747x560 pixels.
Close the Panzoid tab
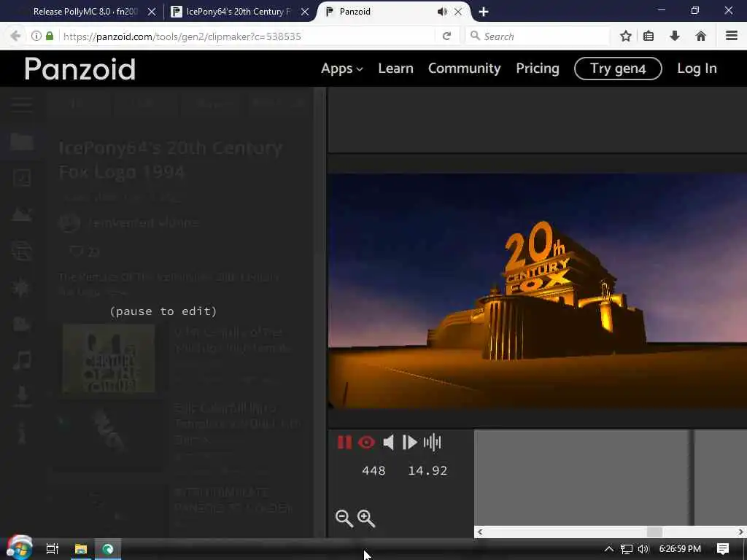tap(458, 12)
